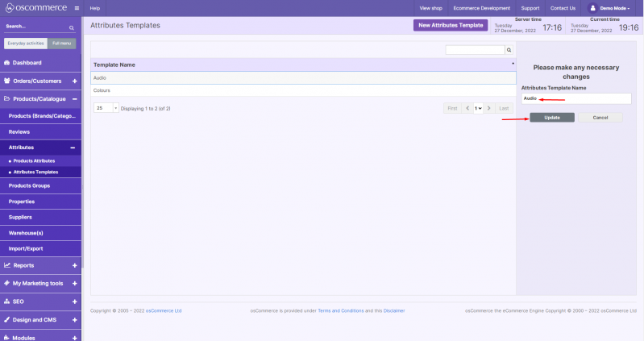Go to the next page arrow

click(488, 108)
